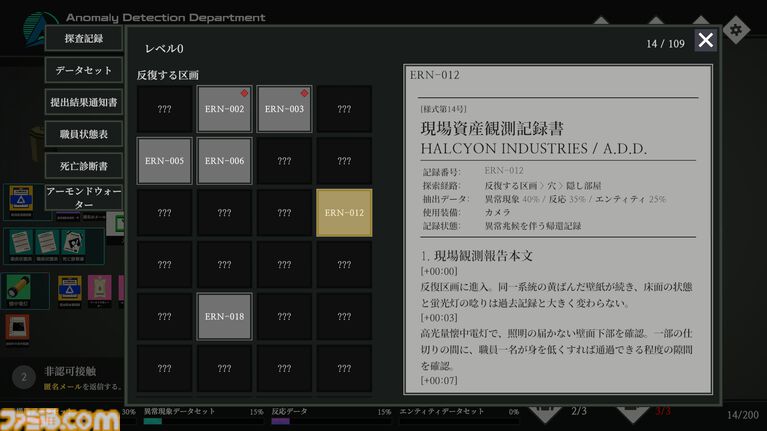Select the flashlight item icon
767x431 pixels.
19,289
